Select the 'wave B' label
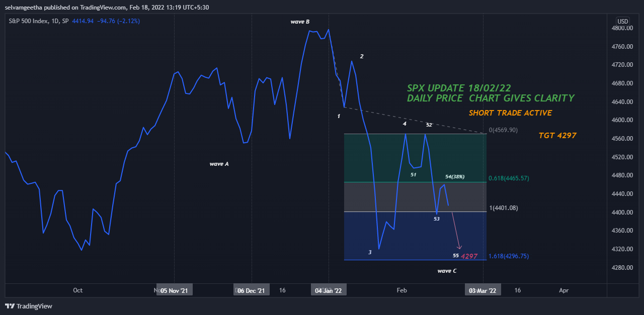This screenshot has height=315, width=644. (300, 22)
